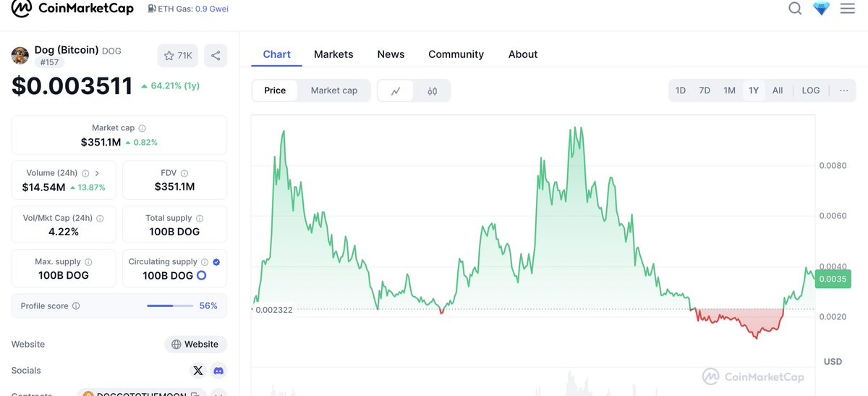868x396 pixels.
Task: Click the USD currency axis label
Action: click(833, 361)
